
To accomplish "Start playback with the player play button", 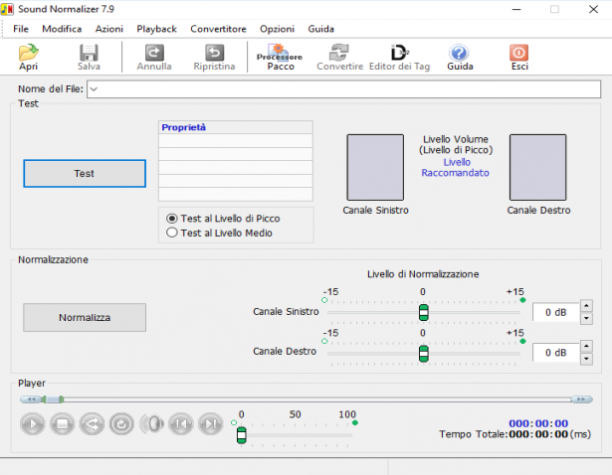I will click(x=32, y=424).
